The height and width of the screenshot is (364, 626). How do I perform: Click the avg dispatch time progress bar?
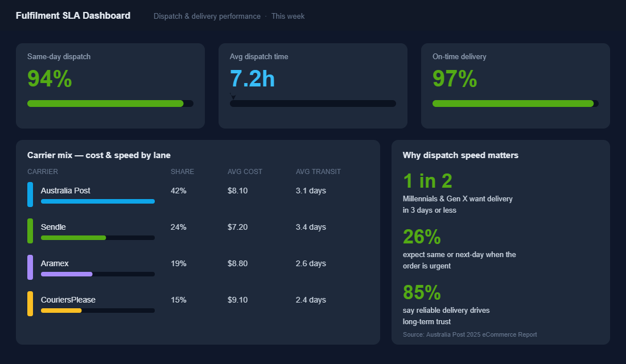(x=313, y=104)
